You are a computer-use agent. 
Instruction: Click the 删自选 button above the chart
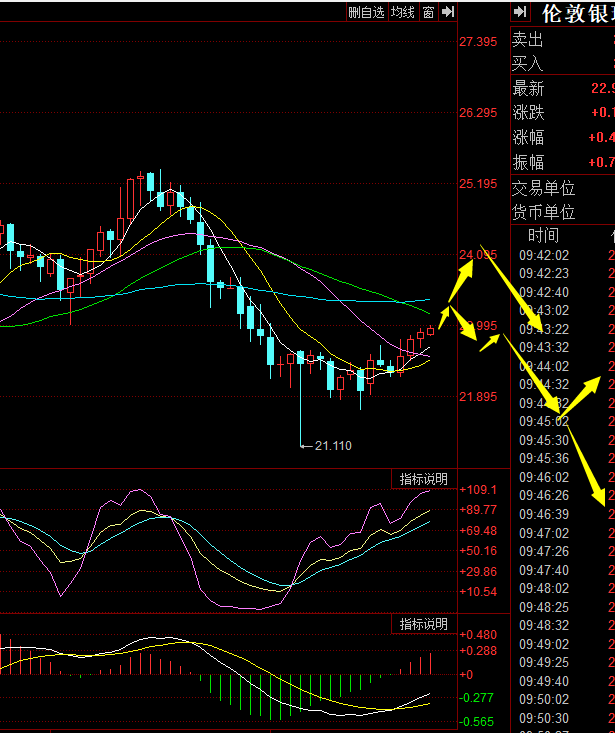pos(366,12)
